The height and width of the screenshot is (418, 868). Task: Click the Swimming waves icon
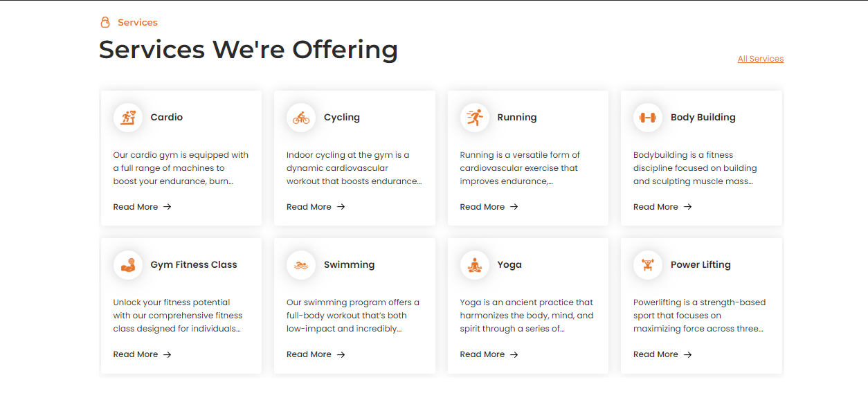point(301,265)
